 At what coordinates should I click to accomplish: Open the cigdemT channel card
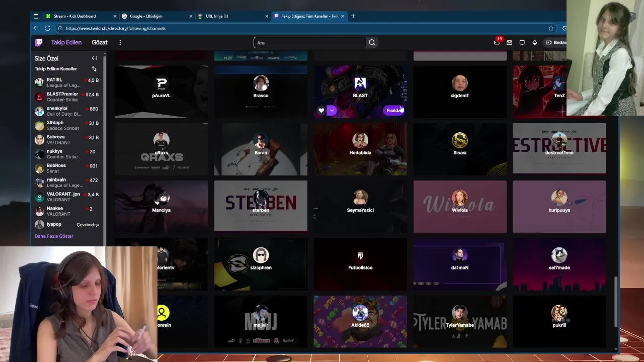pyautogui.click(x=460, y=92)
